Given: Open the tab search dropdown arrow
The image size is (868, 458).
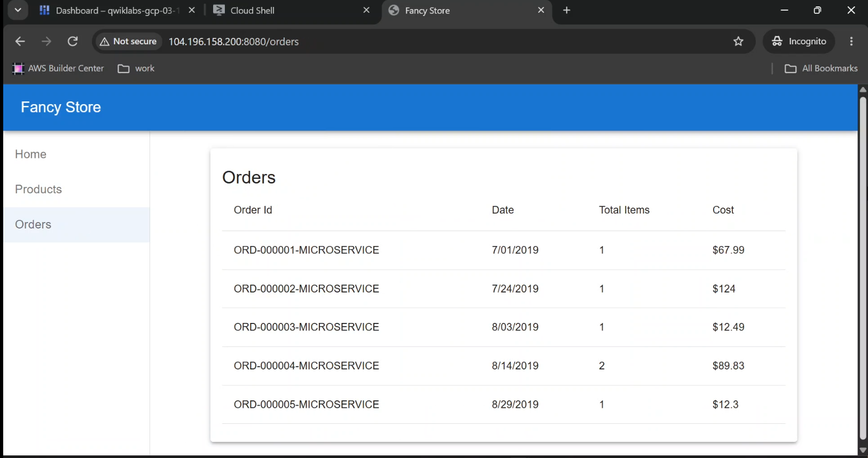Looking at the screenshot, I should pyautogui.click(x=18, y=10).
